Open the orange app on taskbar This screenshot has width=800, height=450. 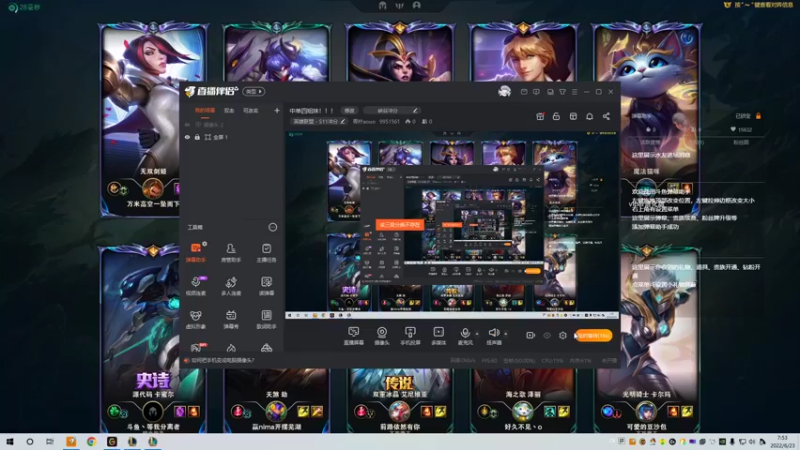click(x=71, y=442)
